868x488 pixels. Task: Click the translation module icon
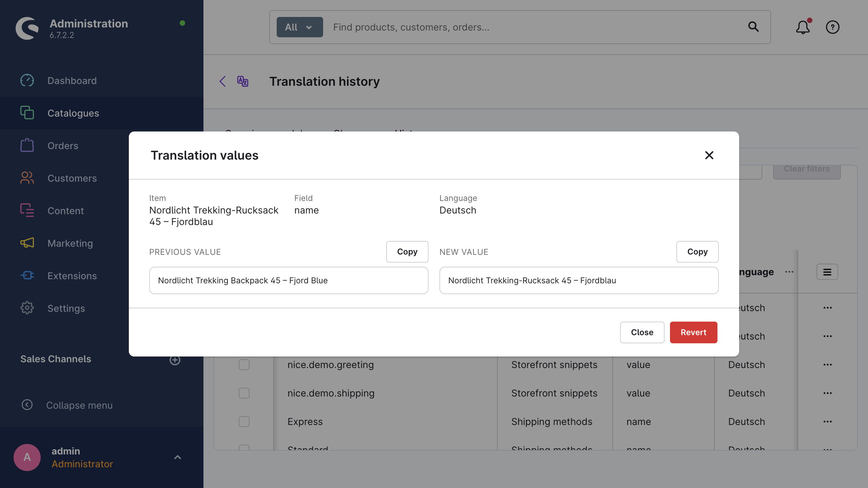243,81
